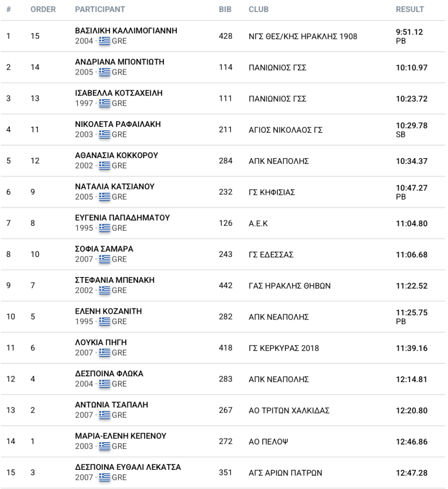Screen dimensions: 448x489
Task: Click the flag icon under ΣΟΦΙΑ ΣΑΜΑΡΑ
Action: pos(105,259)
